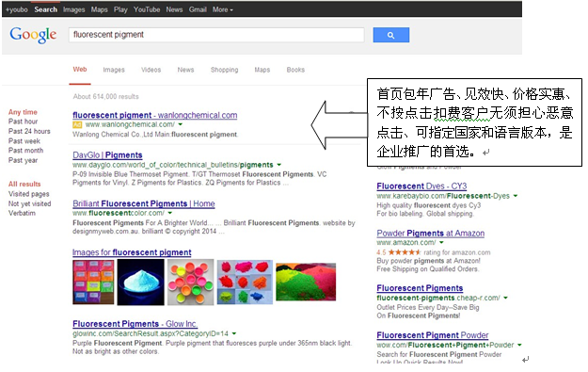Open YouTube from the top navigation bar
The height and width of the screenshot is (372, 588).
click(147, 9)
